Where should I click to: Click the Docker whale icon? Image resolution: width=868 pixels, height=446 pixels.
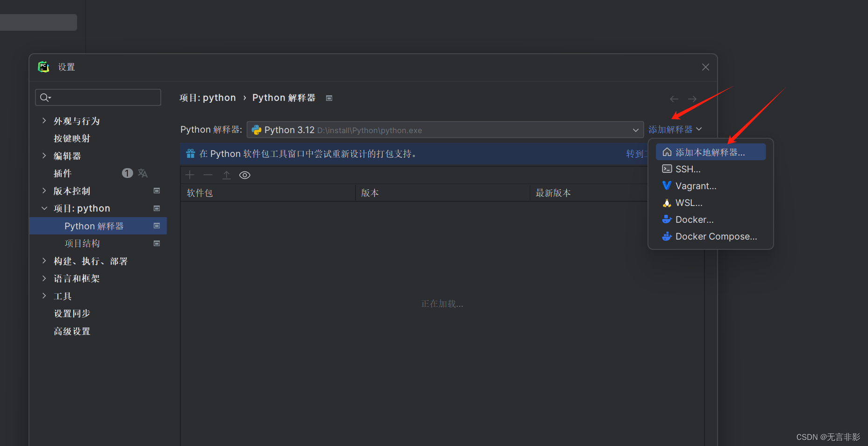coord(667,219)
